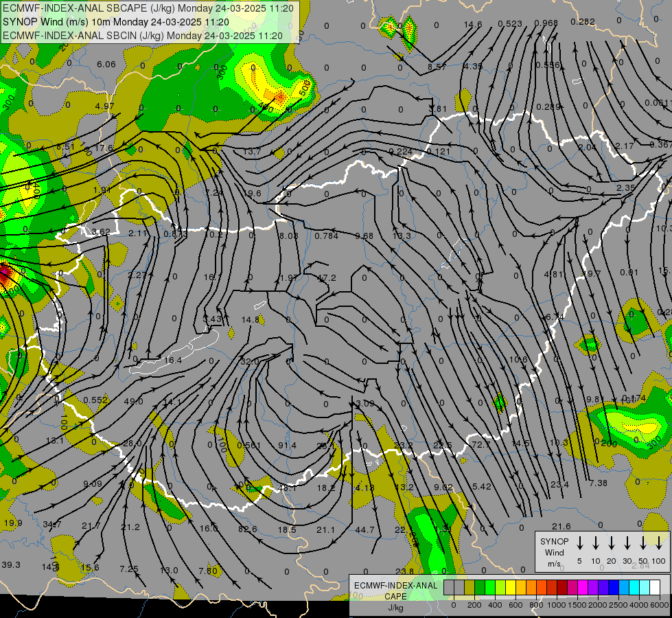Click the SYNOP Wind m/s legend label
The height and width of the screenshot is (618, 672).
554,552
